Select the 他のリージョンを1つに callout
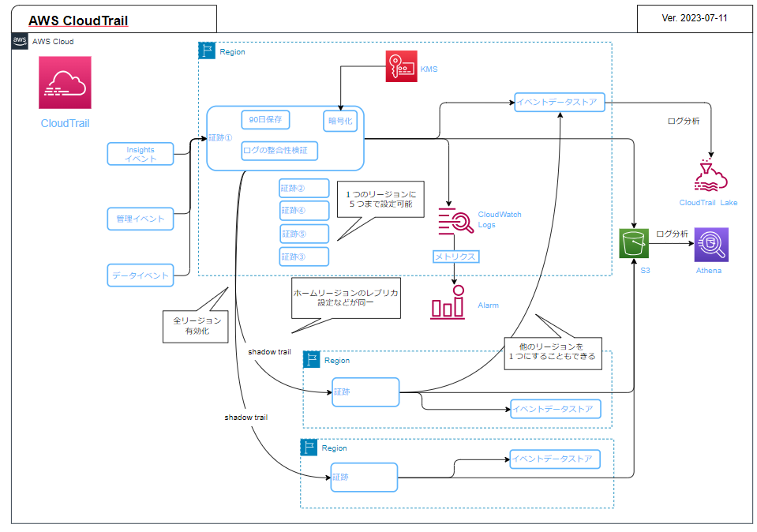The height and width of the screenshot is (532, 757). [553, 354]
